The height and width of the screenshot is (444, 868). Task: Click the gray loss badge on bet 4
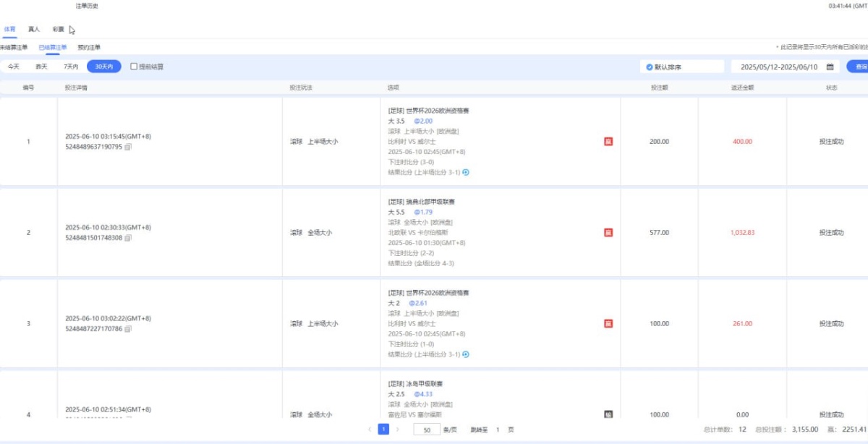click(608, 414)
